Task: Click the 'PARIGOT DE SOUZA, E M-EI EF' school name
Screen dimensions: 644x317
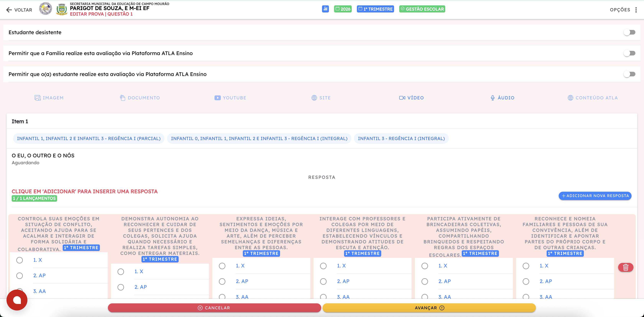Action: [x=109, y=8]
